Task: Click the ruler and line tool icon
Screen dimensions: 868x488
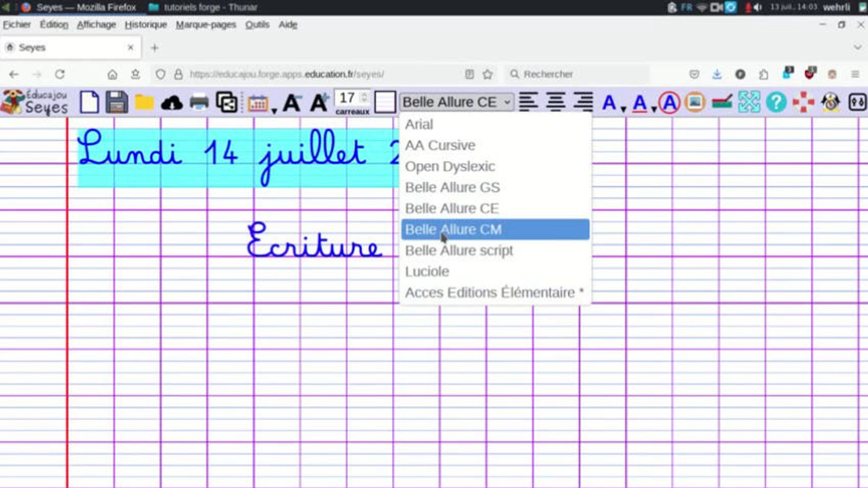Action: click(x=722, y=102)
